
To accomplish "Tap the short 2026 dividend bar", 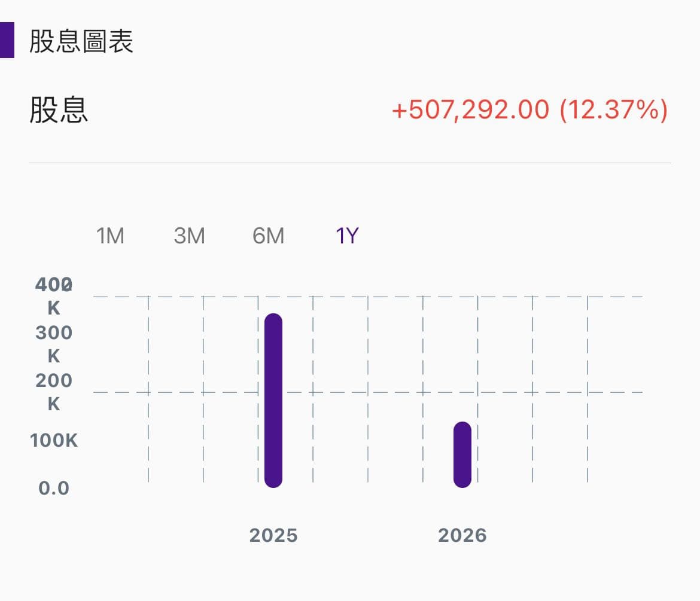I will pos(462,454).
